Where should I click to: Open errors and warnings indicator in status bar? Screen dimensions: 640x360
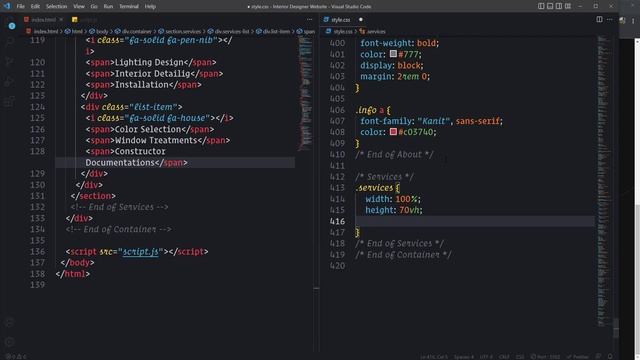coord(16,356)
